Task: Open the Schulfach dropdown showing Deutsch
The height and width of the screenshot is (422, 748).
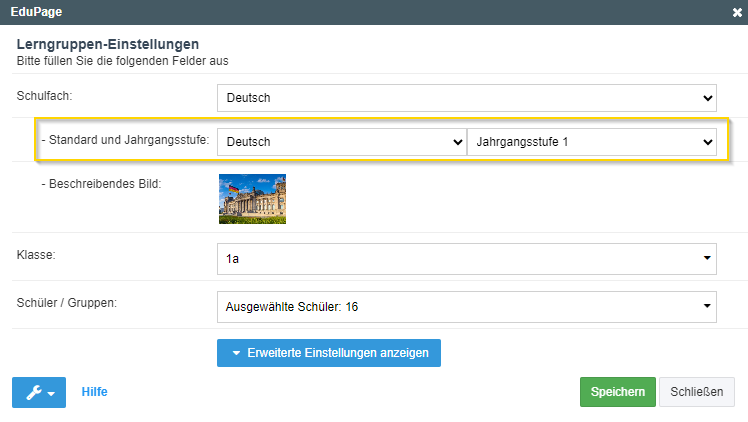Action: 467,98
